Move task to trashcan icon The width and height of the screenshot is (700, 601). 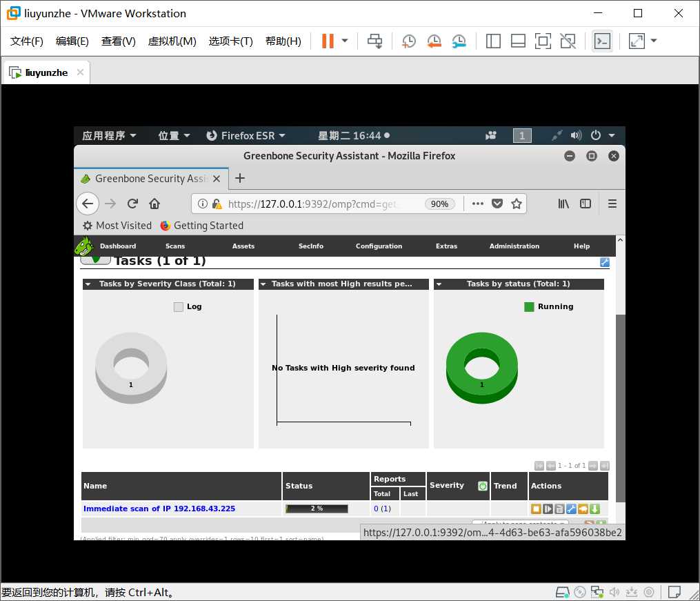tap(559, 509)
